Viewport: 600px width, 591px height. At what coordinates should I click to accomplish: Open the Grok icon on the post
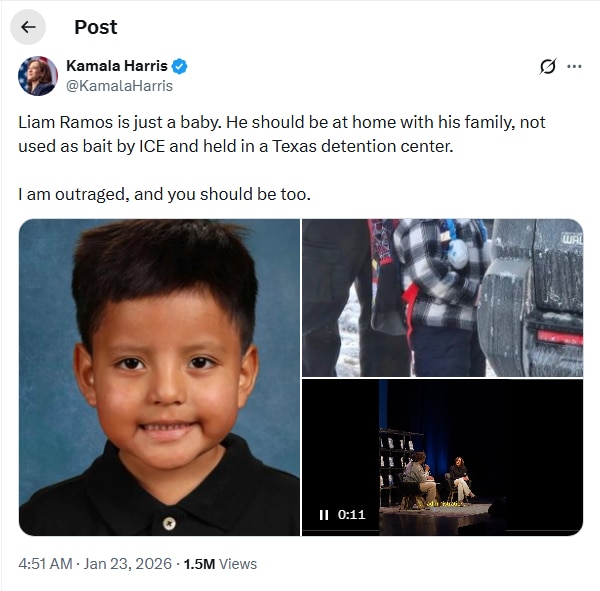(547, 67)
